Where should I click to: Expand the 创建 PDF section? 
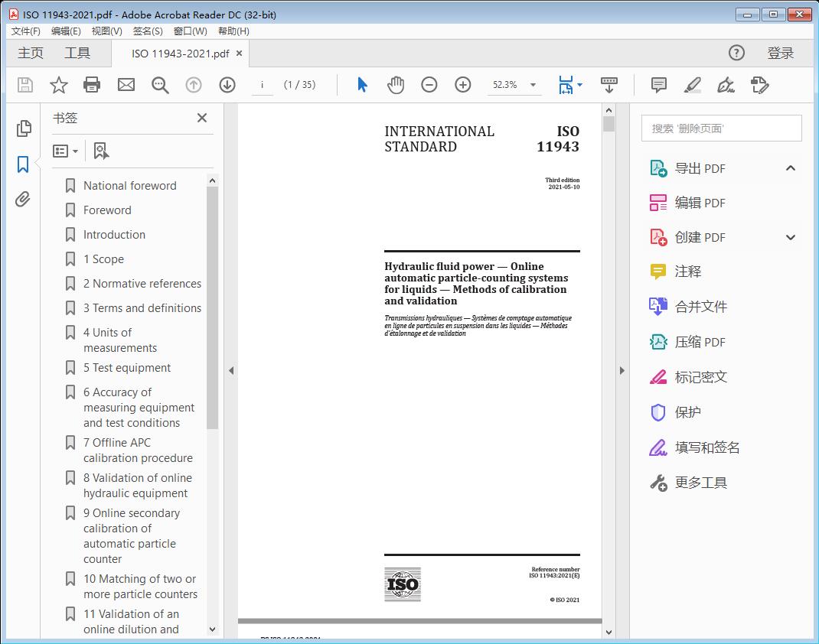pos(790,237)
